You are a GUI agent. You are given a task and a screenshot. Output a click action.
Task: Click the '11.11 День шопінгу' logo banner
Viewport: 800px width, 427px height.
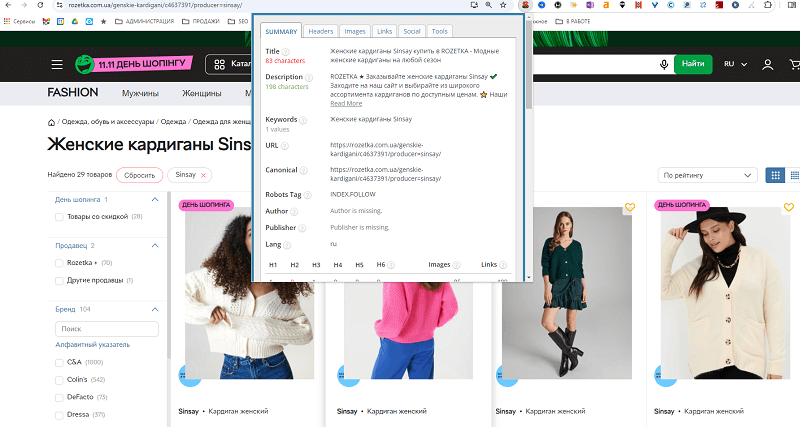click(x=134, y=64)
